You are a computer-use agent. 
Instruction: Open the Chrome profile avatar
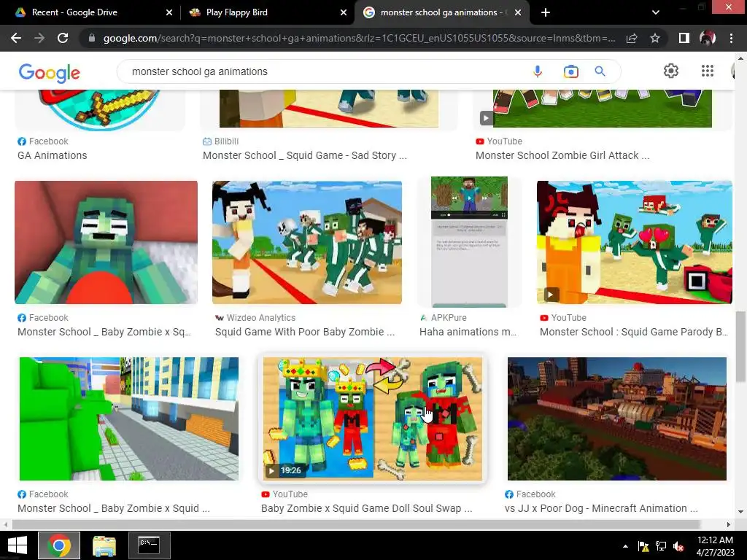pos(708,38)
